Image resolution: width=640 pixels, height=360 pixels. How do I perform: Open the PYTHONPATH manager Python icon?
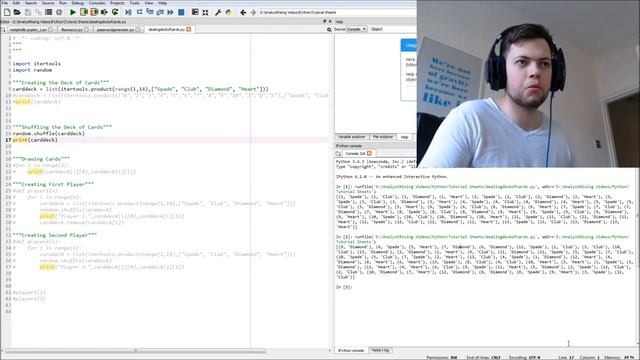tap(229, 12)
